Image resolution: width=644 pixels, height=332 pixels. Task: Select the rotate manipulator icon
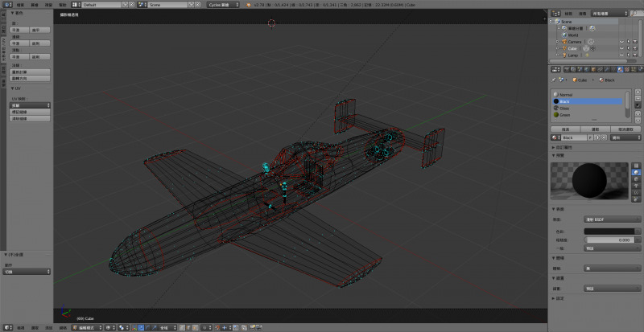pyautogui.click(x=147, y=328)
